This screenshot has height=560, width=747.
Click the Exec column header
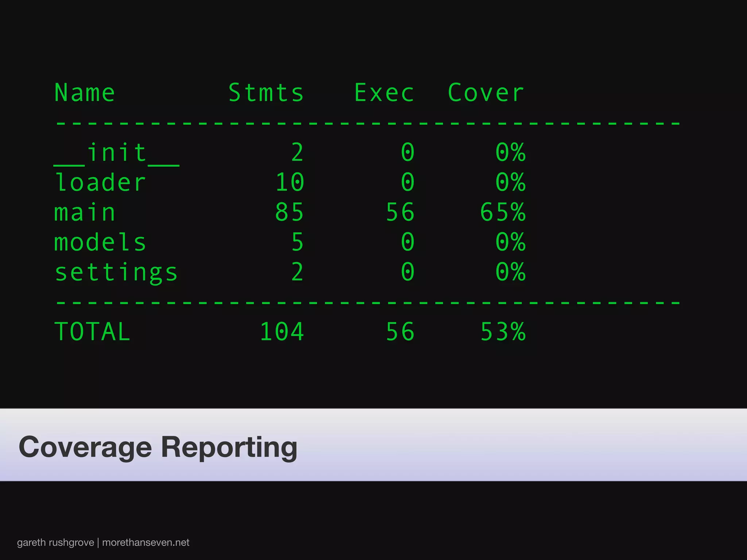[384, 93]
